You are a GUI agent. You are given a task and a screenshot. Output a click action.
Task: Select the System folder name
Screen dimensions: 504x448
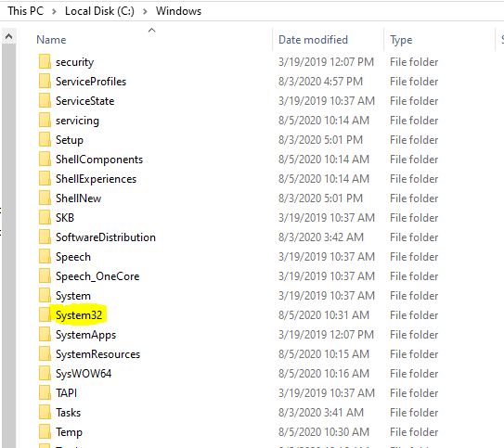73,296
